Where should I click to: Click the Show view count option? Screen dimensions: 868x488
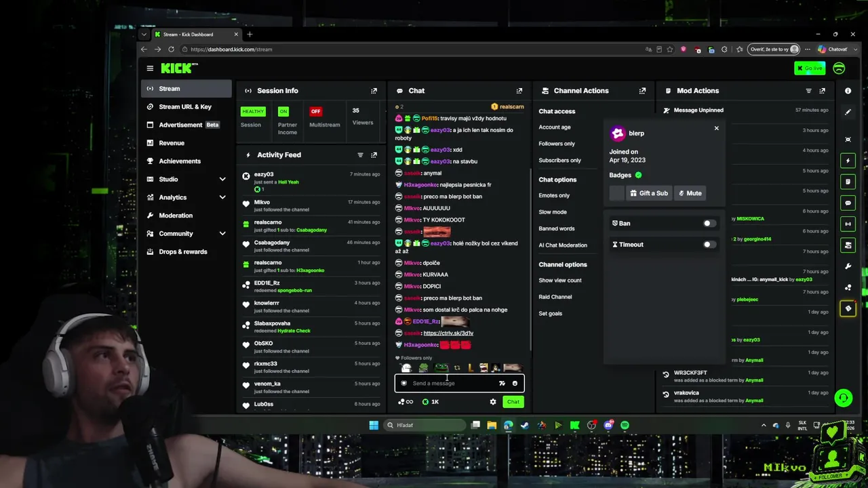pyautogui.click(x=560, y=281)
